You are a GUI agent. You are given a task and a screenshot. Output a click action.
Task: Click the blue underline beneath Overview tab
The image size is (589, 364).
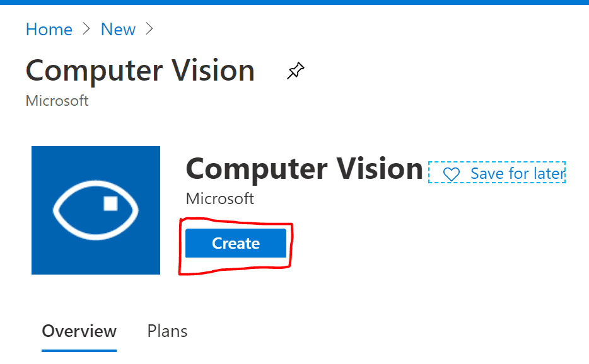[79, 351]
